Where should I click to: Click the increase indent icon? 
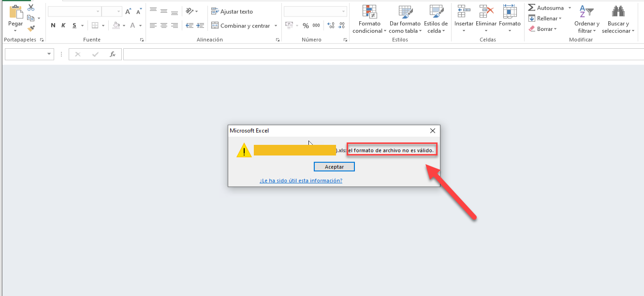200,26
